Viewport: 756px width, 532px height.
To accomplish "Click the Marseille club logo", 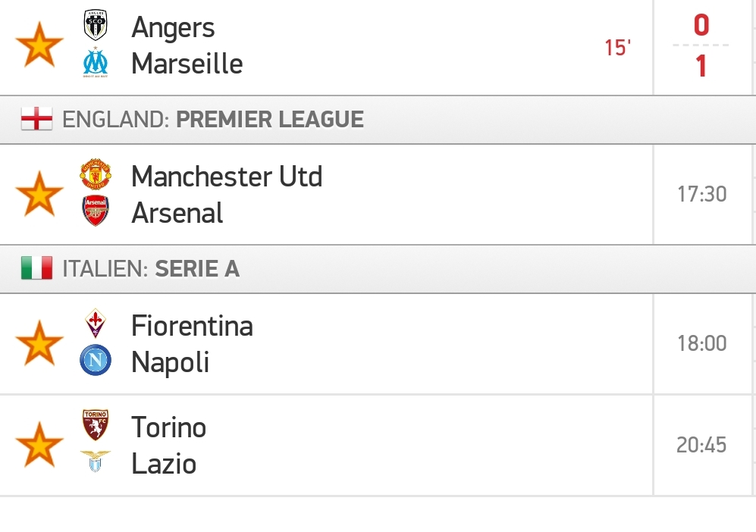I will [x=96, y=62].
